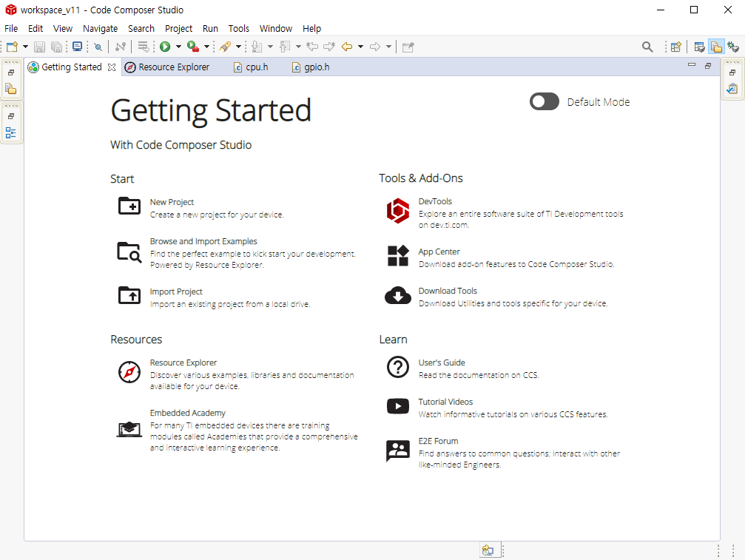Maximize the editor area panel

tap(708, 66)
